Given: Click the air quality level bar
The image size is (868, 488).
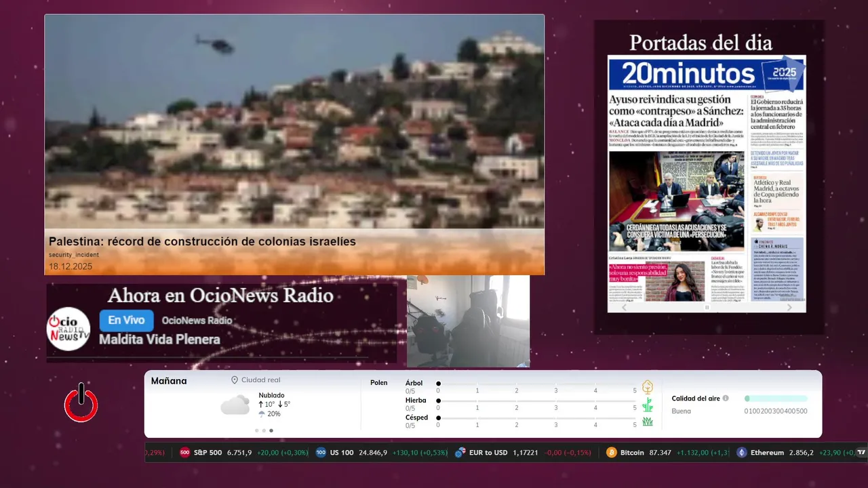Looking at the screenshot, I should [x=776, y=399].
